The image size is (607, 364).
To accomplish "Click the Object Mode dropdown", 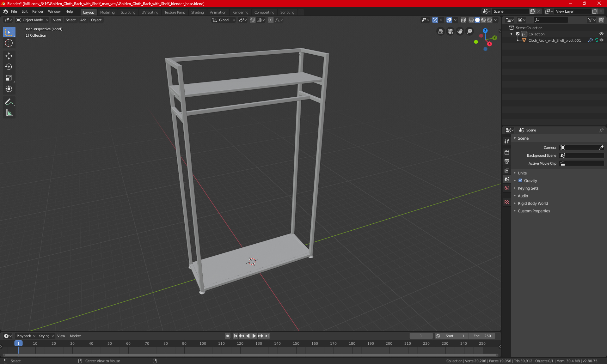I will point(33,20).
